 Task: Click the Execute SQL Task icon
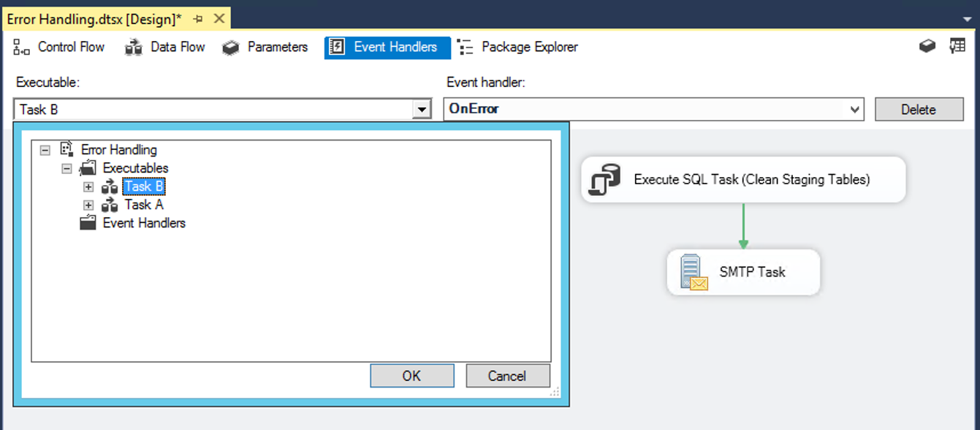(x=605, y=179)
